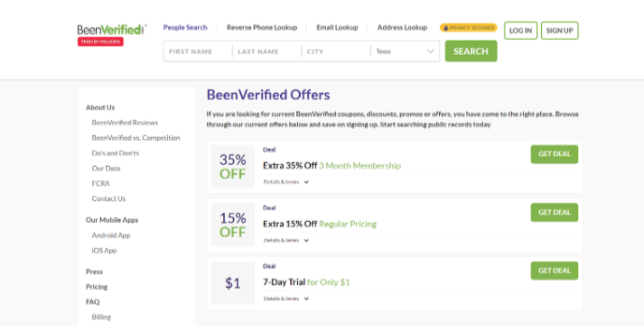Focus the First Name field
This screenshot has height=332, width=644.
tap(198, 51)
